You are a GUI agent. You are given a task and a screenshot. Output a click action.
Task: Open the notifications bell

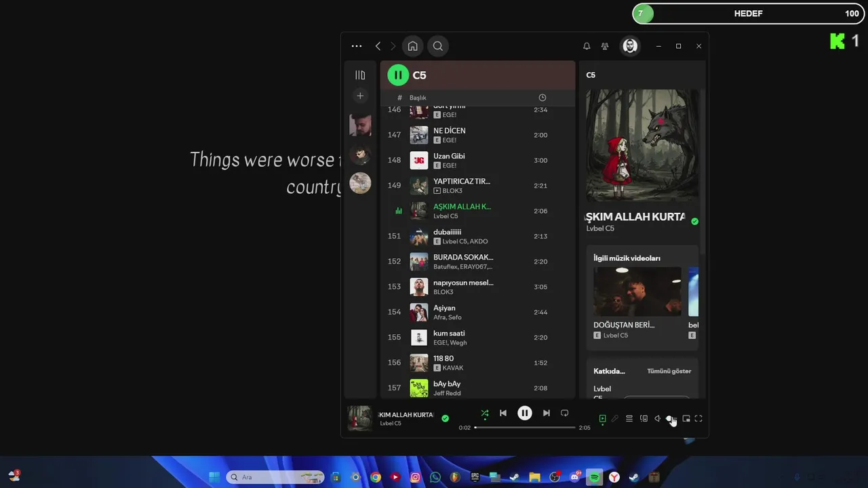point(587,46)
